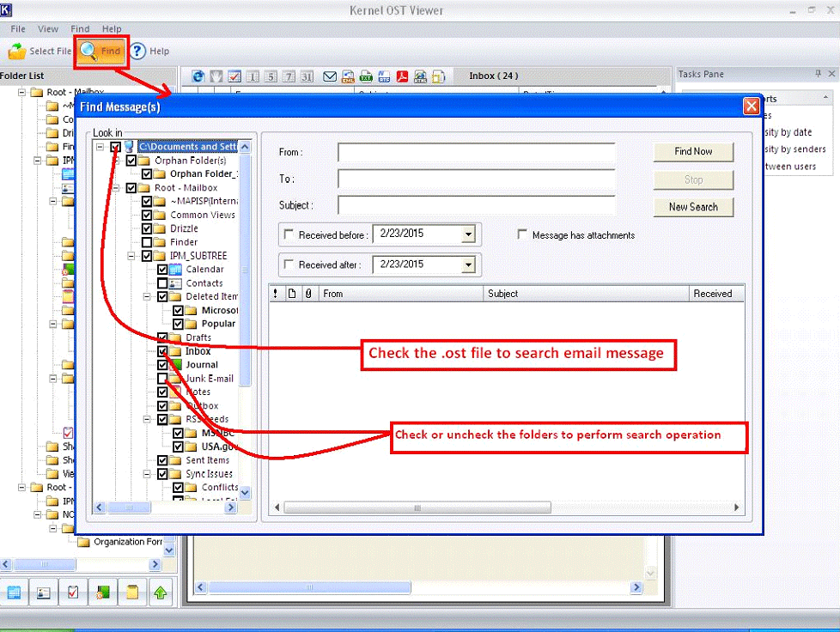Click the RTF export icon
The width and height of the screenshot is (840, 632).
point(384,76)
